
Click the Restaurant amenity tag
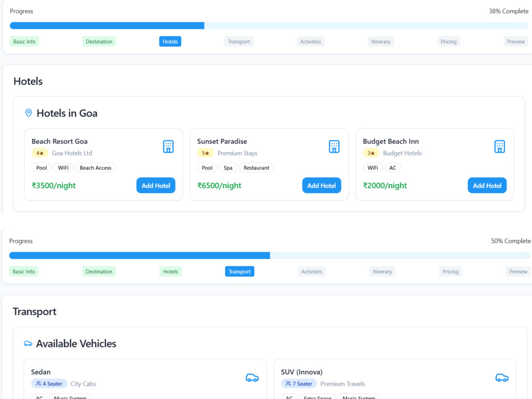pyautogui.click(x=256, y=168)
